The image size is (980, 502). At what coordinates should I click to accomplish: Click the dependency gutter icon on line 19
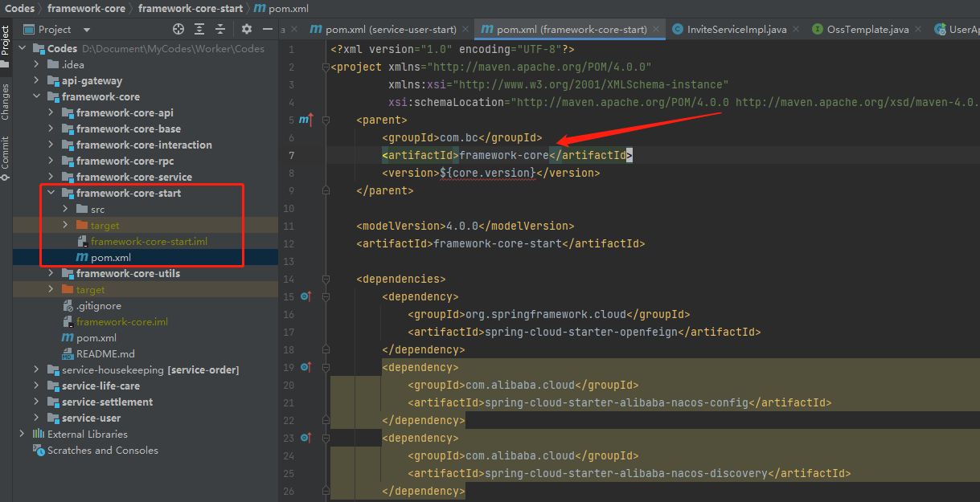(305, 367)
